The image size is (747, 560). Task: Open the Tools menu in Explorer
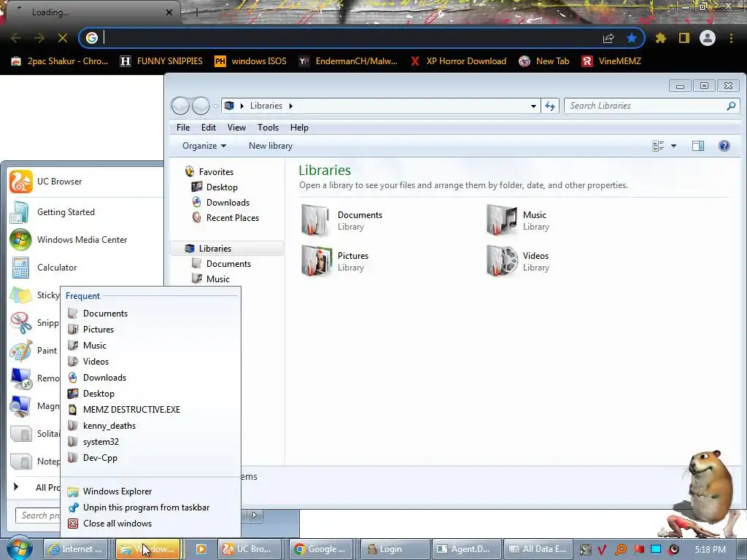(x=268, y=128)
